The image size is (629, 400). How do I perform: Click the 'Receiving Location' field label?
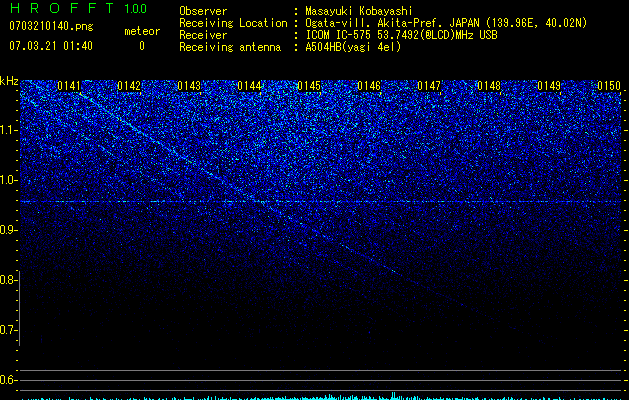(x=233, y=23)
